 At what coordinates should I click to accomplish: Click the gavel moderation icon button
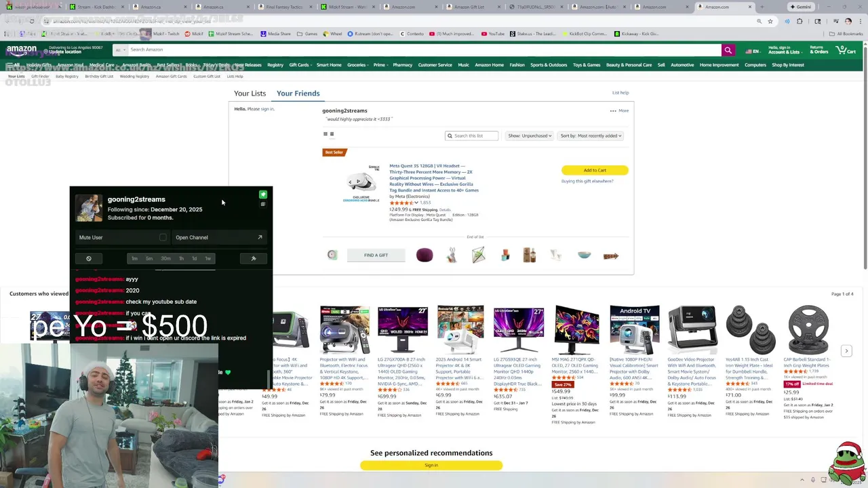254,258
